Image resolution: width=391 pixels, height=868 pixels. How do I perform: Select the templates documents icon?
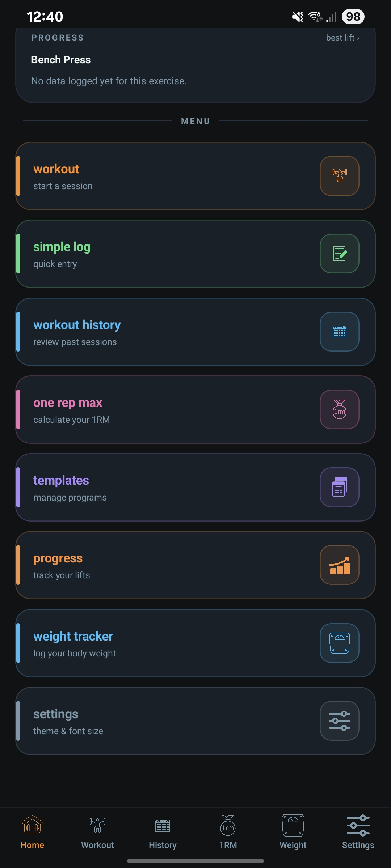coord(339,487)
